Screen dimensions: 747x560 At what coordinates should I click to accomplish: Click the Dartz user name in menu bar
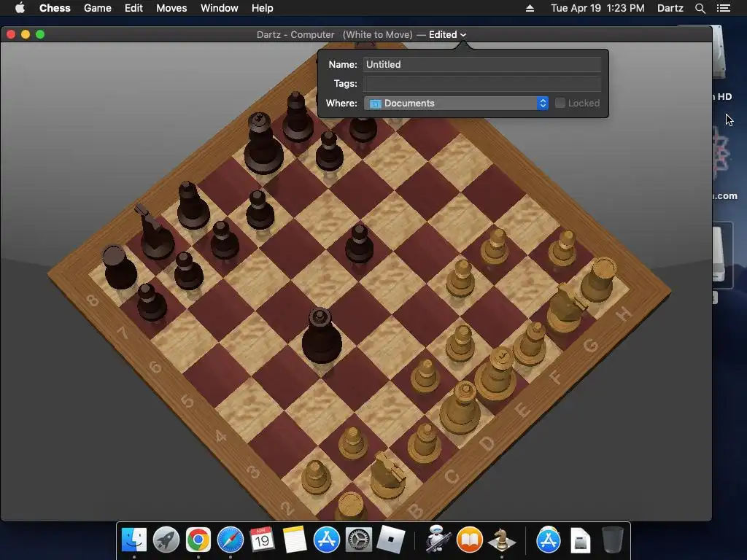pyautogui.click(x=670, y=8)
